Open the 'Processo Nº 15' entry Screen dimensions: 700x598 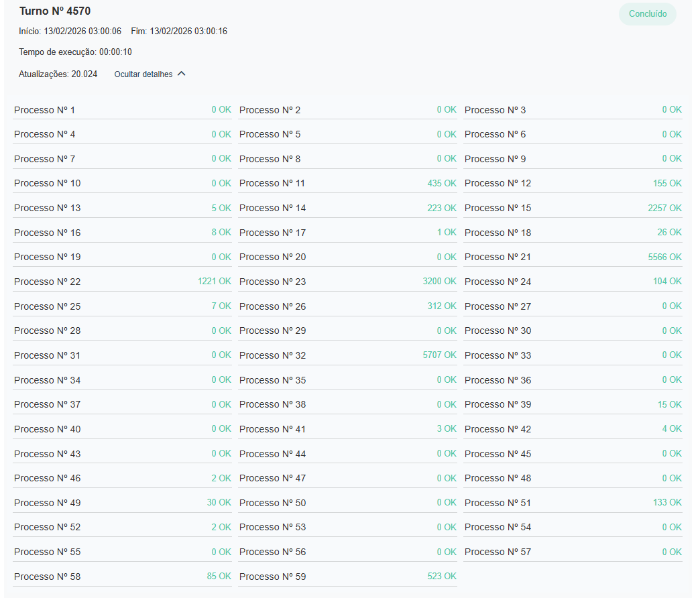point(498,208)
